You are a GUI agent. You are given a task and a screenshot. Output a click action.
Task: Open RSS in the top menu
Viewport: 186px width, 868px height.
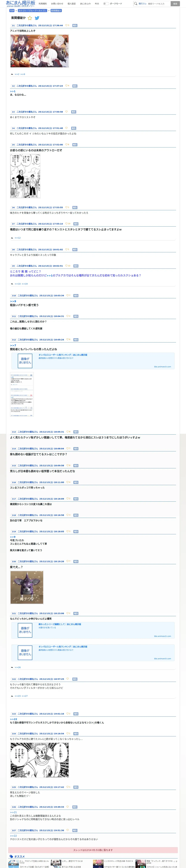[97, 4]
